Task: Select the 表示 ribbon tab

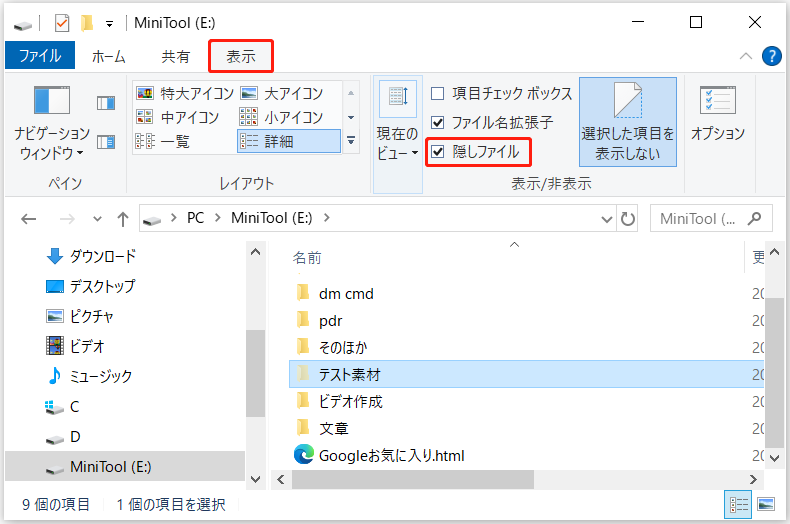Action: click(241, 56)
